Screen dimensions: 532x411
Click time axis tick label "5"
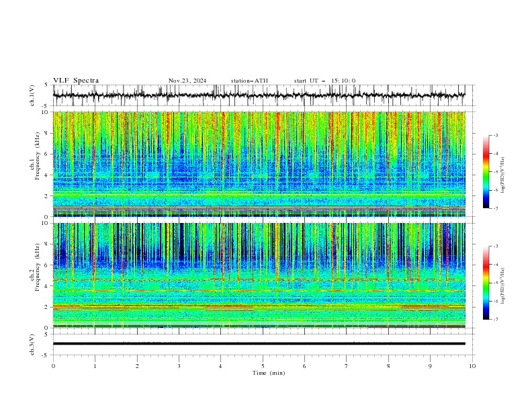click(263, 366)
